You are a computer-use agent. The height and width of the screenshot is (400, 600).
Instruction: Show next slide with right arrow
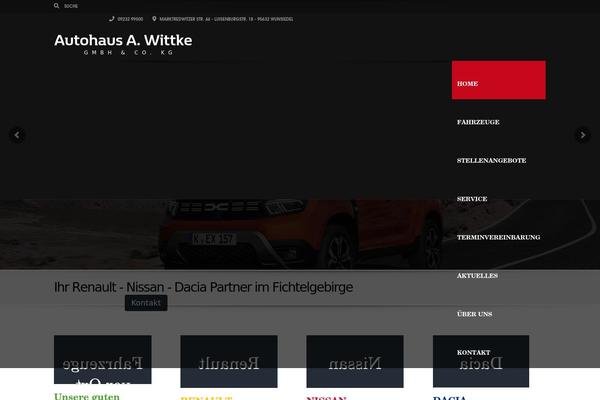(583, 135)
